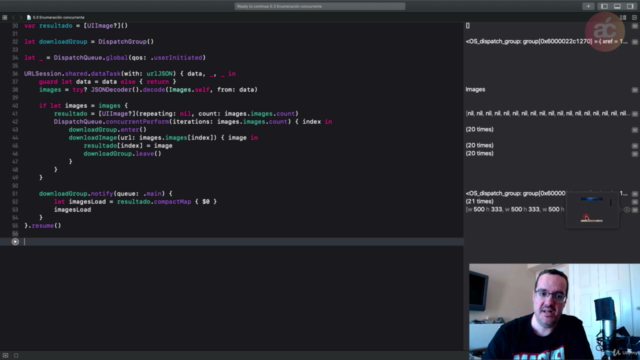640x360 pixels.
Task: Click the Quick Look image preview popup
Action: coord(592,210)
